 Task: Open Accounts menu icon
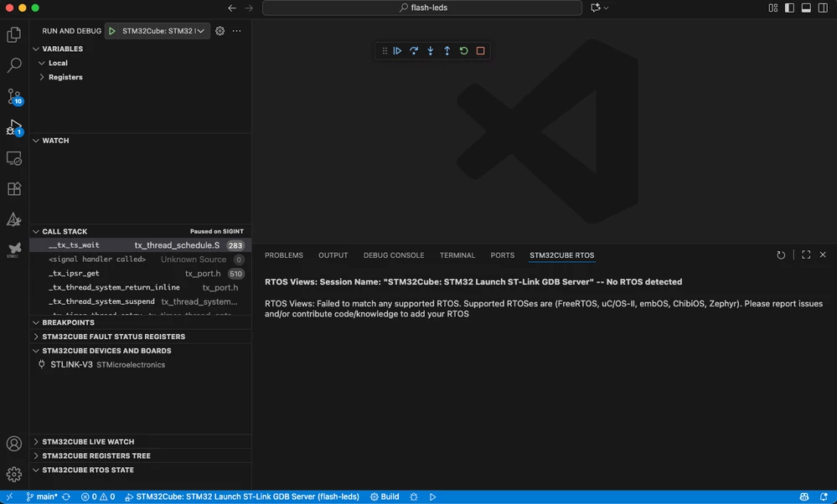tap(14, 444)
